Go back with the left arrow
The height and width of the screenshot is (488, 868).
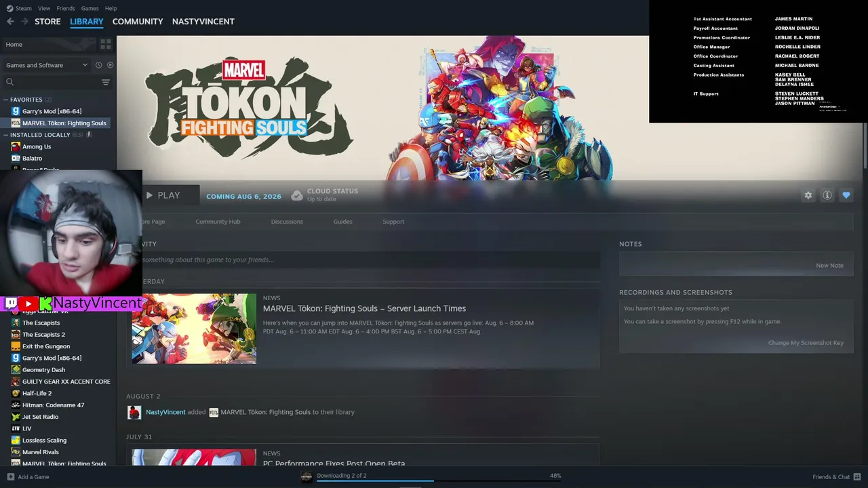tap(10, 22)
